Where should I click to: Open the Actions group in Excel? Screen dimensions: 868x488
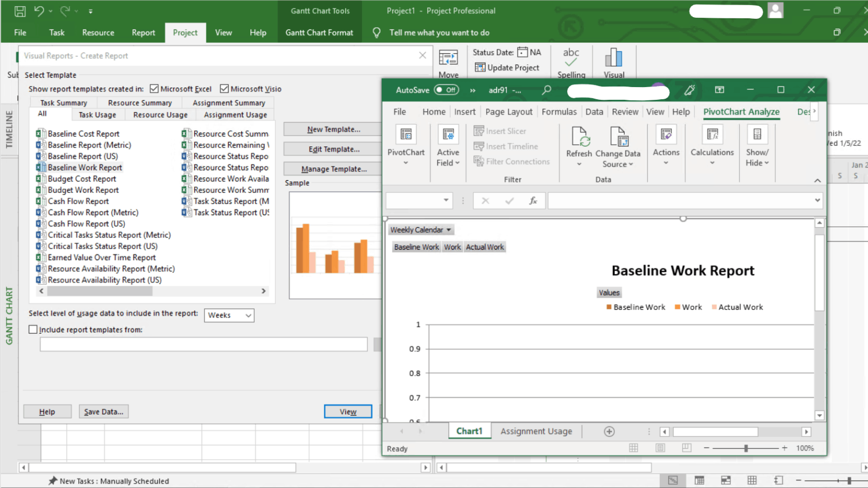(666, 145)
